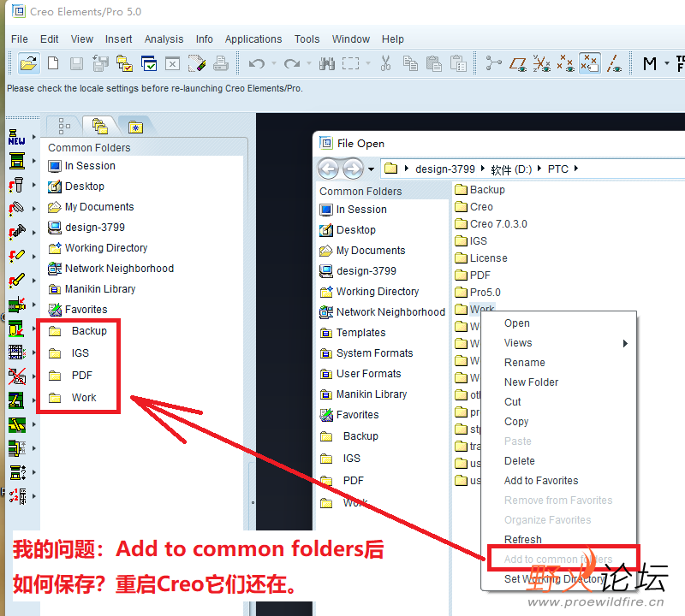Toggle the highlighted point tags display icon
Viewport: 685px width, 616px height.
(590, 64)
